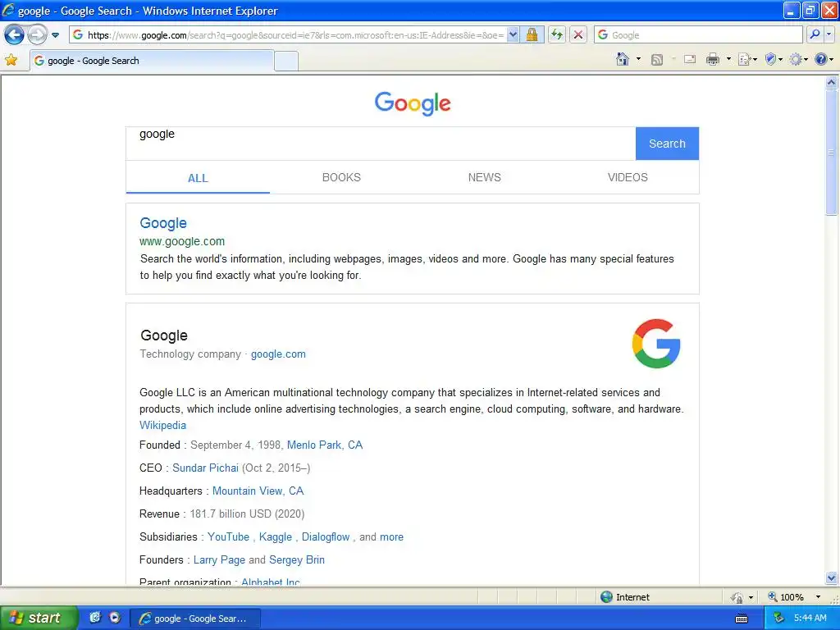Open the Home button dropdown arrow
The image size is (840, 630).
[638, 59]
